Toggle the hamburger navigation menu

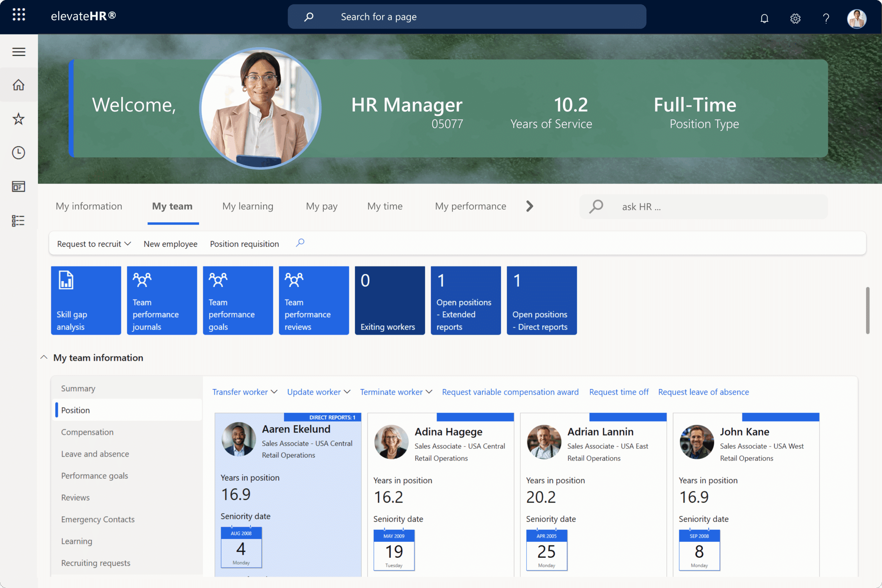[19, 52]
